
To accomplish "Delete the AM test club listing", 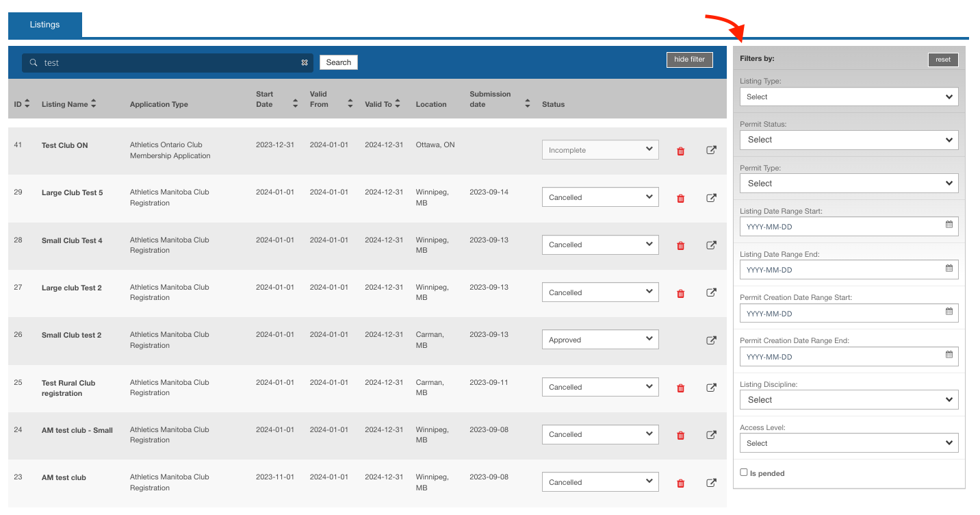I will (680, 483).
